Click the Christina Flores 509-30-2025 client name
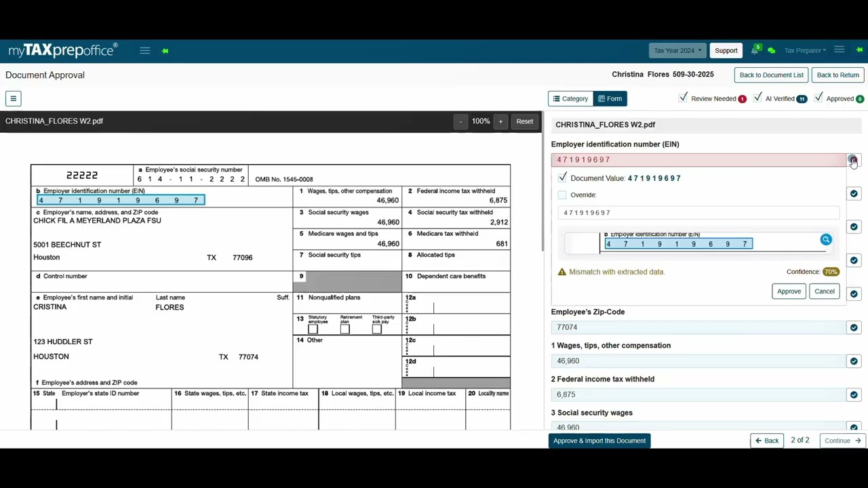The height and width of the screenshot is (488, 868). click(x=663, y=75)
